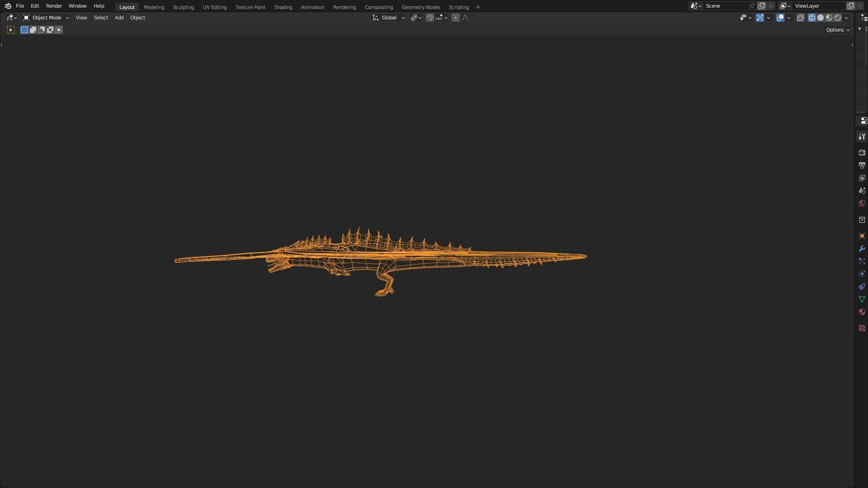The width and height of the screenshot is (868, 488).
Task: Browse scenes with the scene icon
Action: [696, 6]
